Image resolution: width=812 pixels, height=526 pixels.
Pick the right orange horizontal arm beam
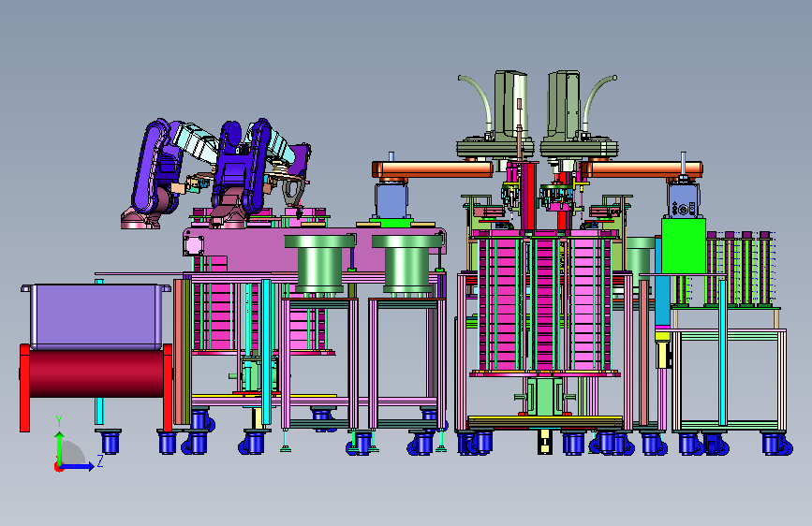point(642,169)
